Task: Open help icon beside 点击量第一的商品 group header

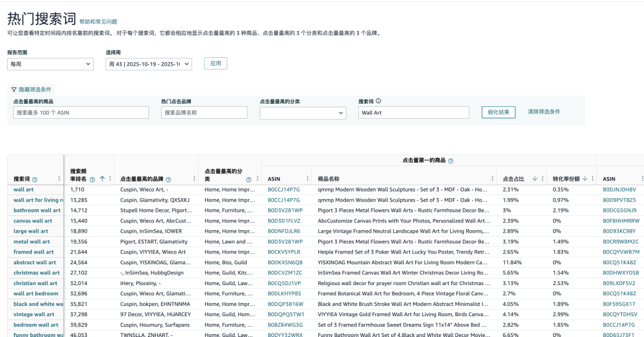Action: pos(451,160)
